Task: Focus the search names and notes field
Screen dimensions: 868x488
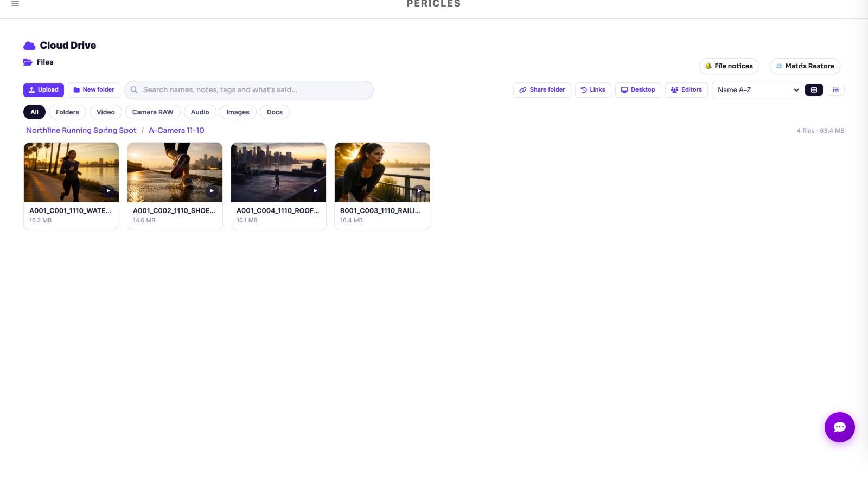Action: pyautogui.click(x=249, y=90)
